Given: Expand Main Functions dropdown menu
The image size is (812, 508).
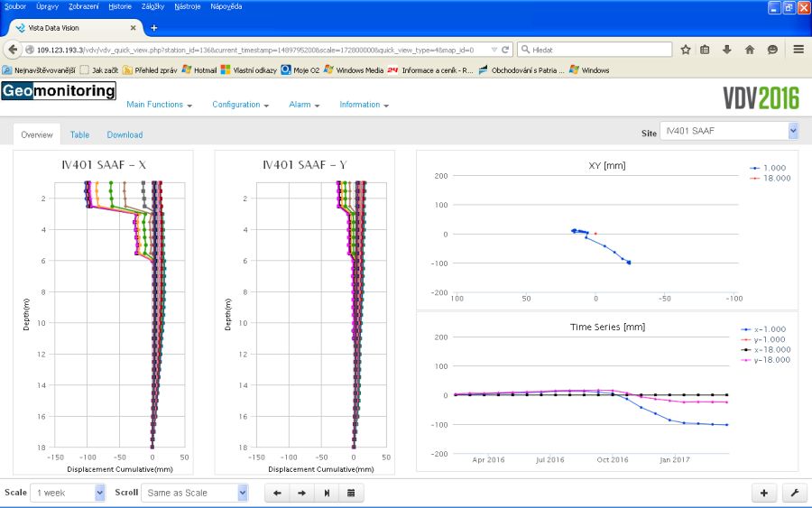Looking at the screenshot, I should [160, 105].
